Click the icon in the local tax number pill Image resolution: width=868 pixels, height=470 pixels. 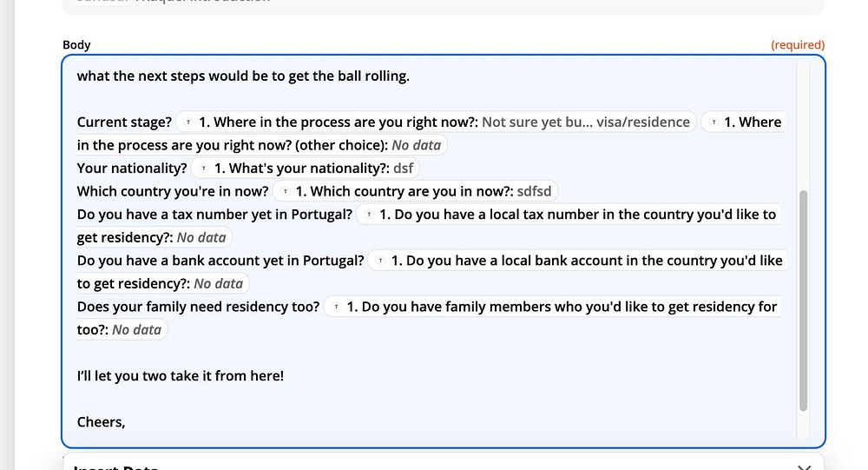[370, 215]
